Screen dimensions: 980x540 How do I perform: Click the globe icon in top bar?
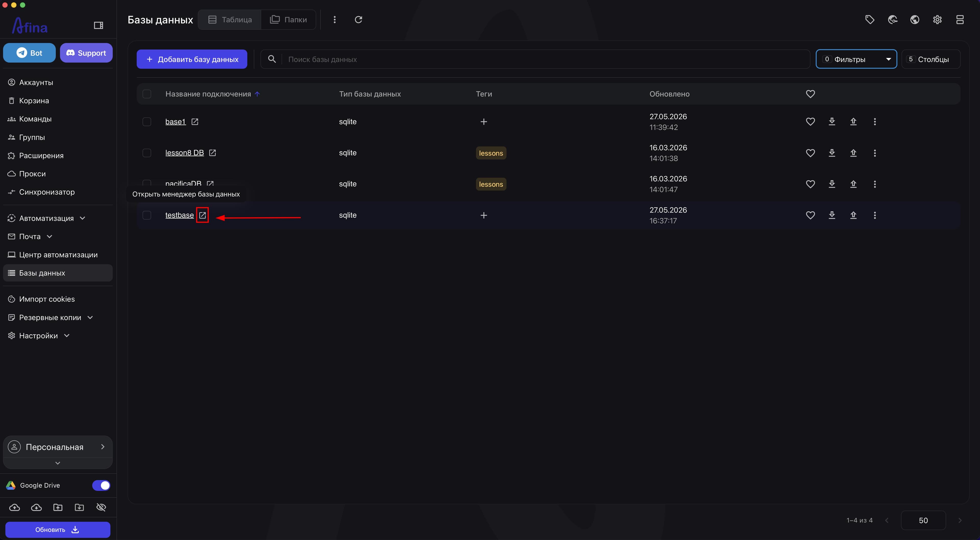915,19
